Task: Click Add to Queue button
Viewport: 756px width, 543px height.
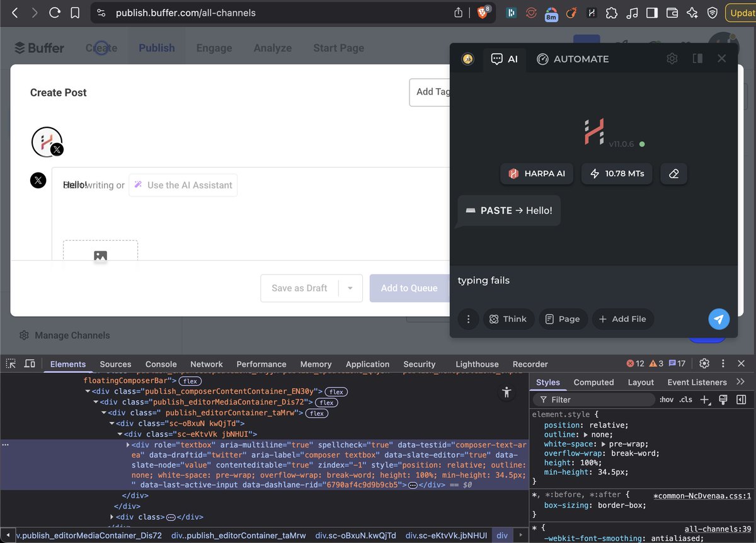Action: pos(409,288)
